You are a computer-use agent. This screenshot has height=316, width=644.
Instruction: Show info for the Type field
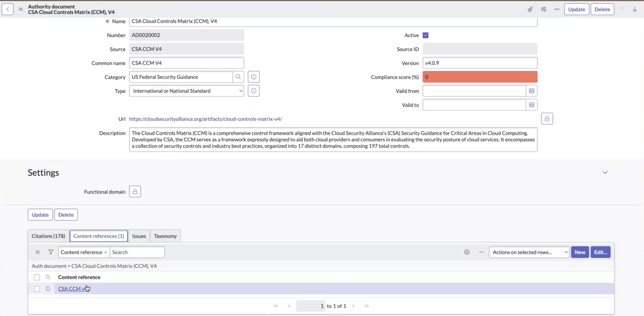click(x=254, y=91)
